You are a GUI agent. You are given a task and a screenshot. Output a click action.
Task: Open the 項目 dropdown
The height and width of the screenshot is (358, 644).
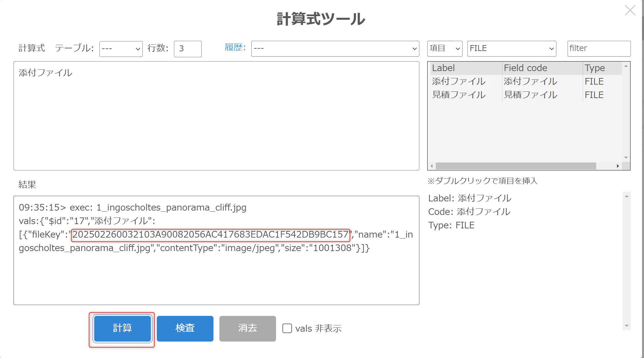point(445,49)
